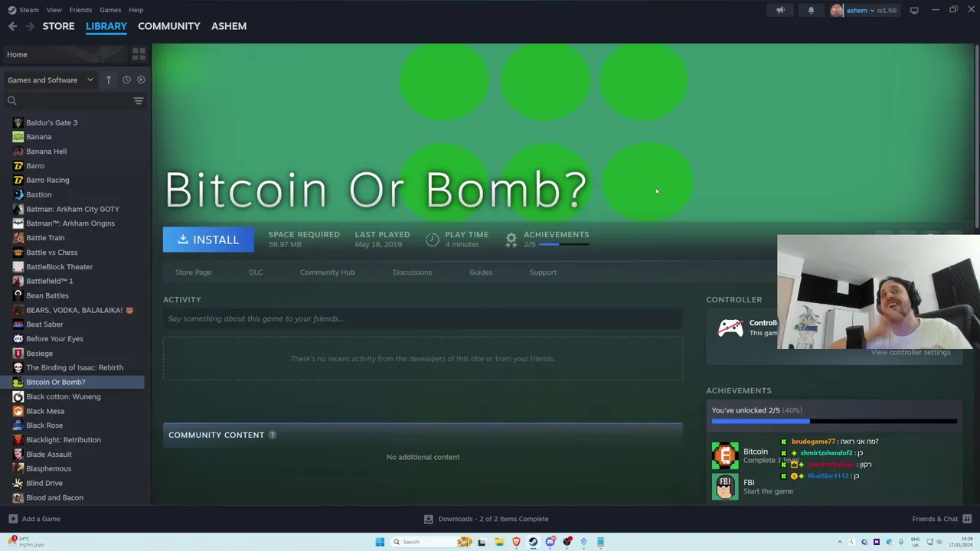The width and height of the screenshot is (980, 551).
Task: Click the library search magnifier icon
Action: click(x=11, y=100)
